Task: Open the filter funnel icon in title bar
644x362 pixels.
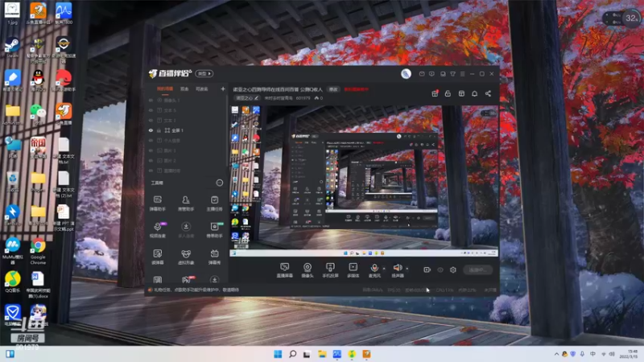Action: 452,74
